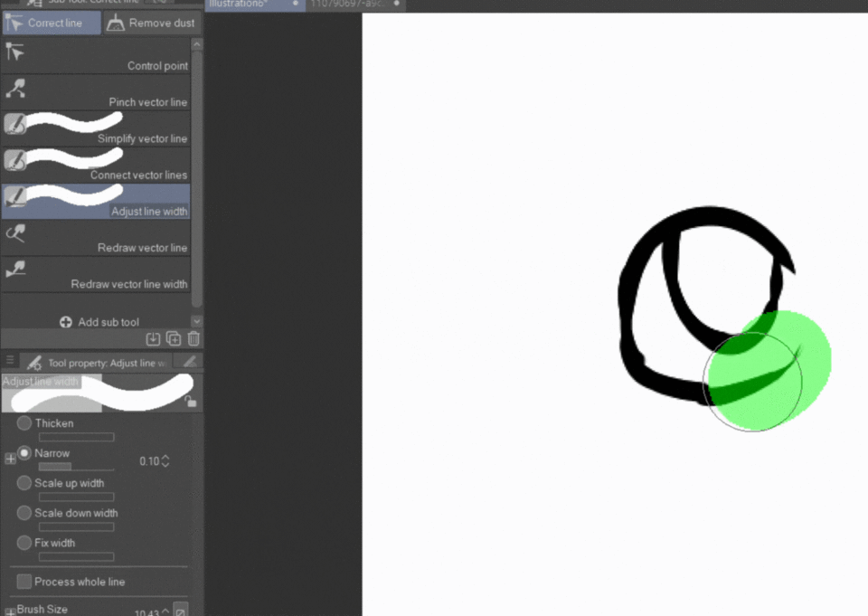
Task: Open the 110790697 document tab
Action: point(355,5)
